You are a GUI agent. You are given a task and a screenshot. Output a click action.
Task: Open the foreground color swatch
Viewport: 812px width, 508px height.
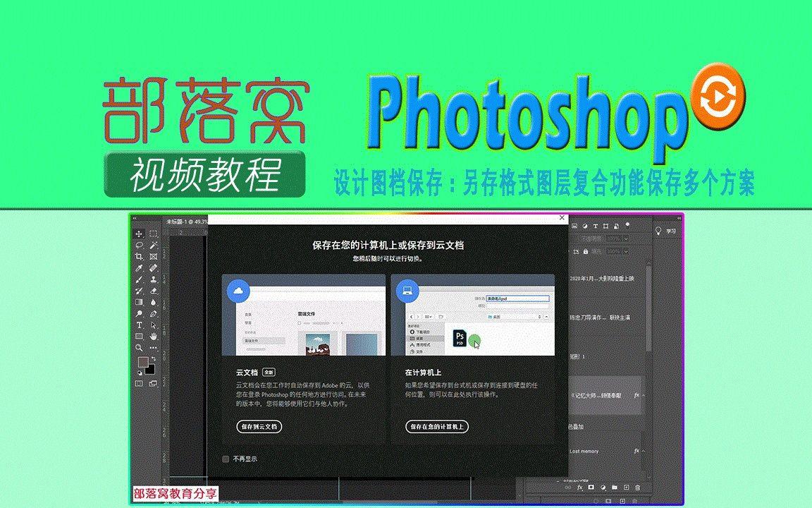click(142, 361)
